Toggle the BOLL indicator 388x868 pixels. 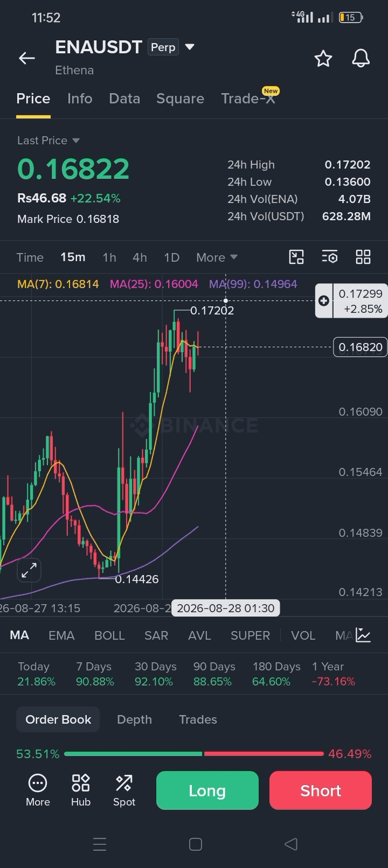click(109, 635)
